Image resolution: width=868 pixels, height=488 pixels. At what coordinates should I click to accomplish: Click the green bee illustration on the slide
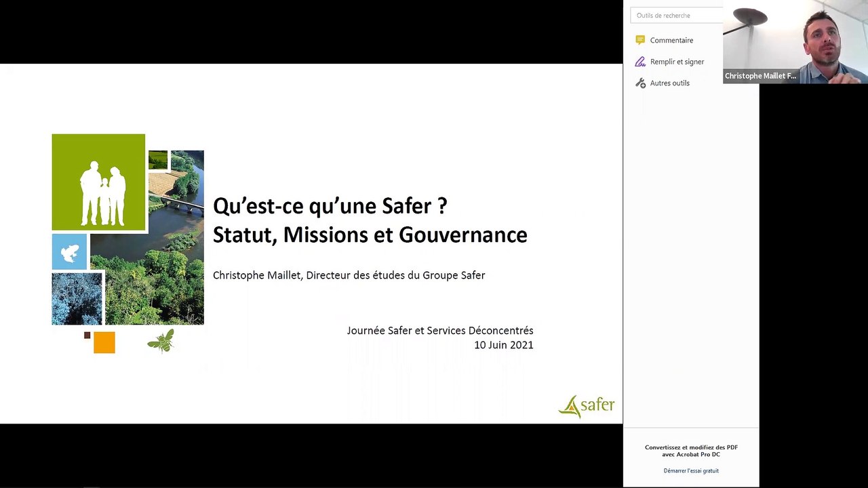(x=161, y=341)
